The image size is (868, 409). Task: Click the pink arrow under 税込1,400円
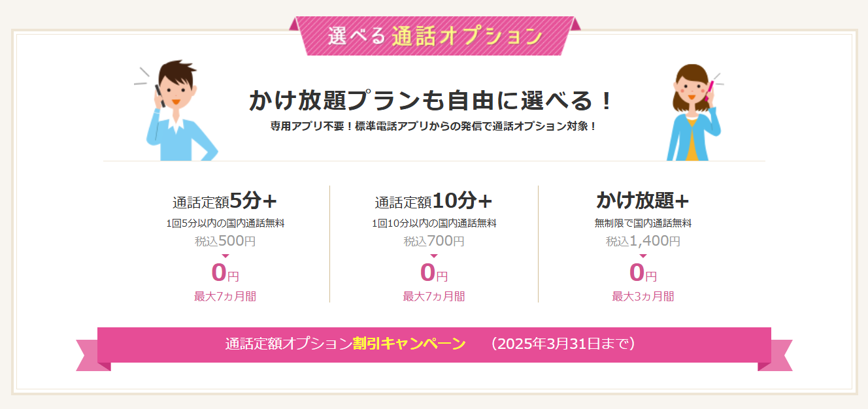coord(643,255)
